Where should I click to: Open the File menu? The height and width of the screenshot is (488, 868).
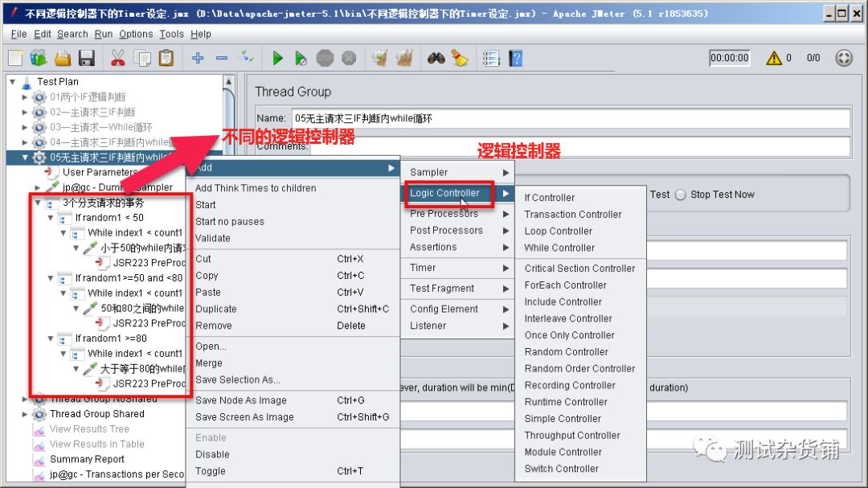18,34
